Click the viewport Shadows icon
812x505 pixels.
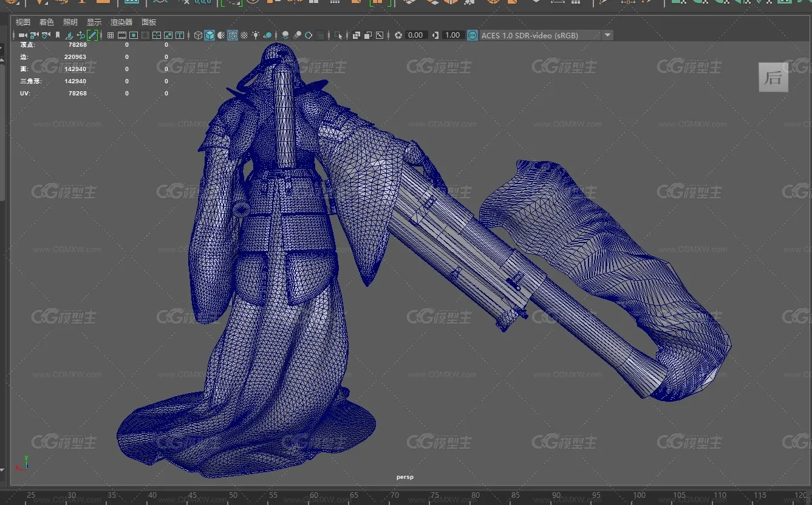tap(268, 35)
